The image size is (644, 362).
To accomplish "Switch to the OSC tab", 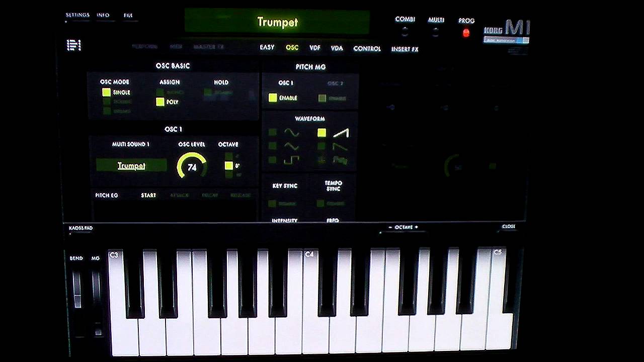I will coord(292,48).
